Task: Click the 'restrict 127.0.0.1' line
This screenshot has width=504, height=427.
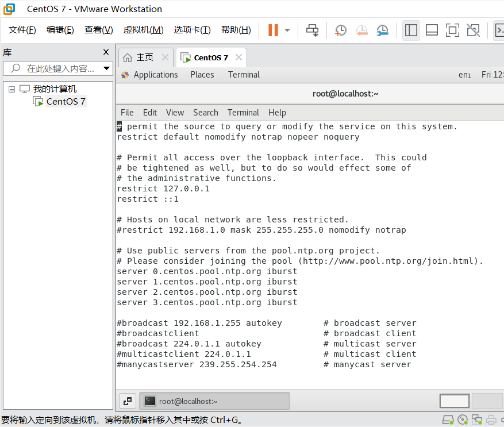Action: [163, 189]
